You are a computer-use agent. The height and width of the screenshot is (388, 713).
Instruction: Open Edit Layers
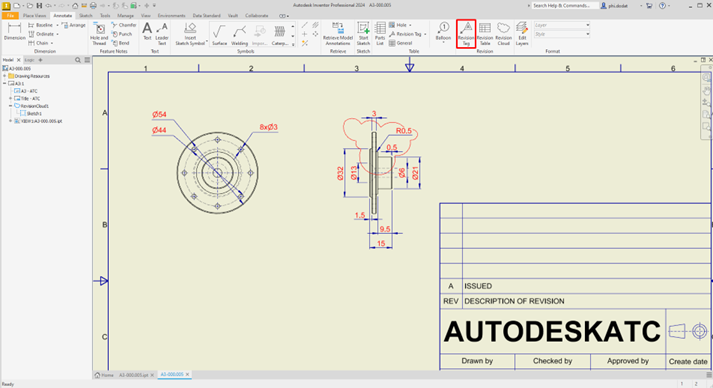pos(522,34)
